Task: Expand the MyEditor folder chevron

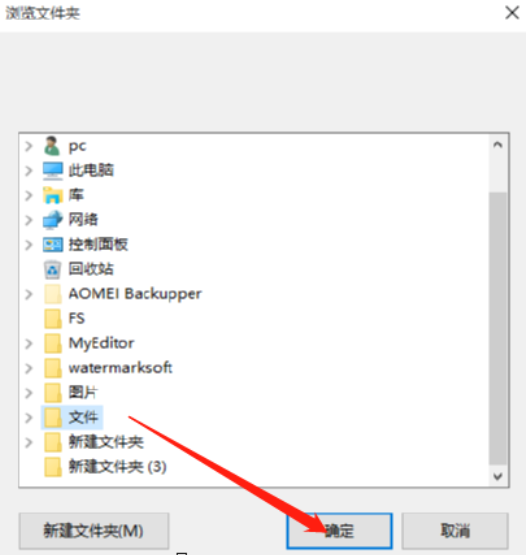Action: tap(29, 343)
